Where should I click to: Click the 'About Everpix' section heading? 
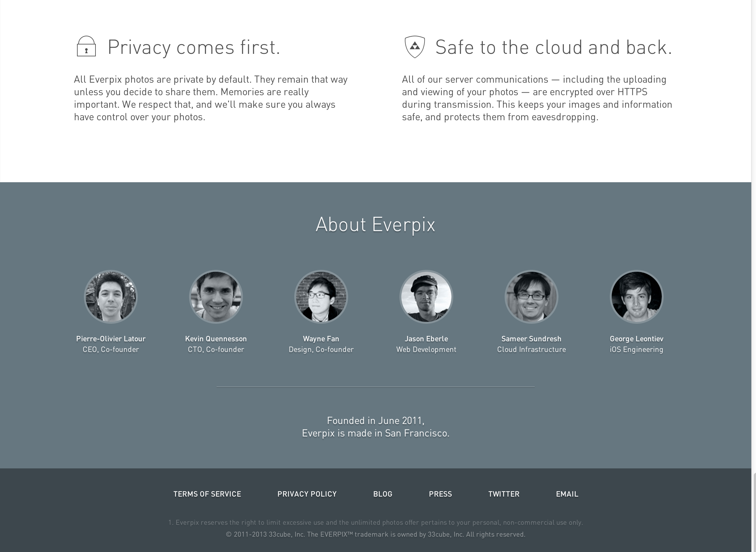375,224
